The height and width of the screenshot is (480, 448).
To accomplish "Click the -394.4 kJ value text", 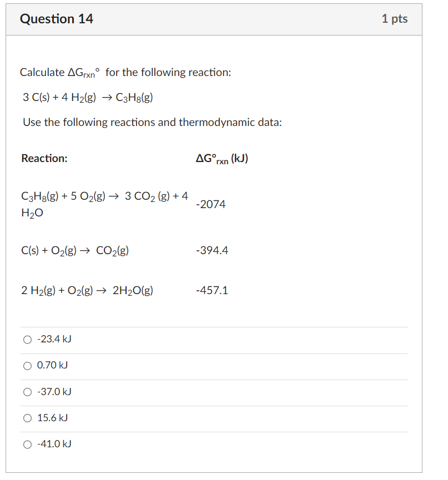I will pos(211,250).
